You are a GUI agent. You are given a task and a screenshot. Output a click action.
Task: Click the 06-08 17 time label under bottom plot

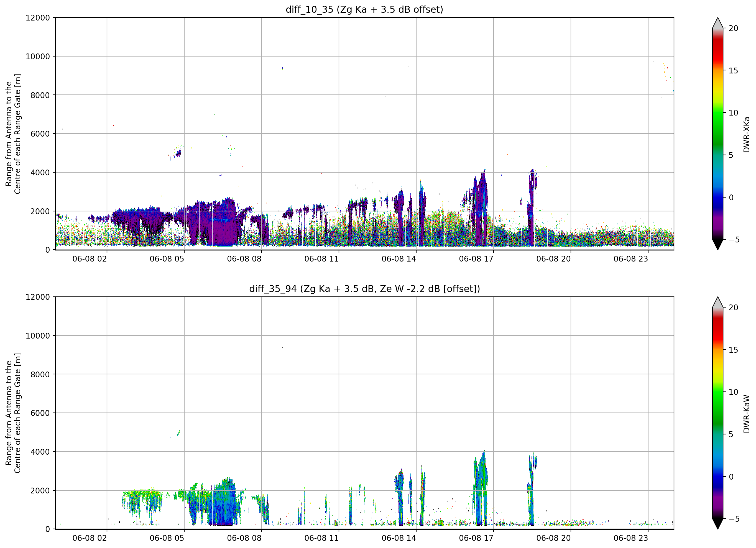point(476,538)
